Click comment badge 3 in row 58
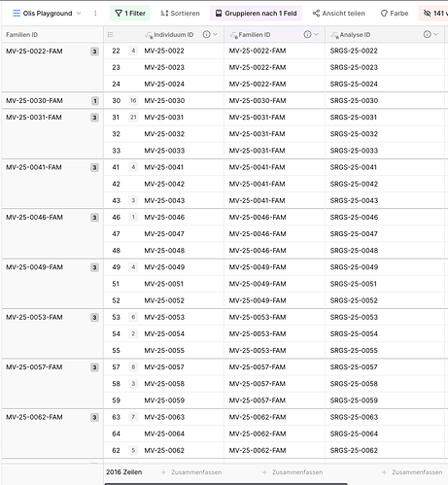This screenshot has height=485, width=448. 133,384
